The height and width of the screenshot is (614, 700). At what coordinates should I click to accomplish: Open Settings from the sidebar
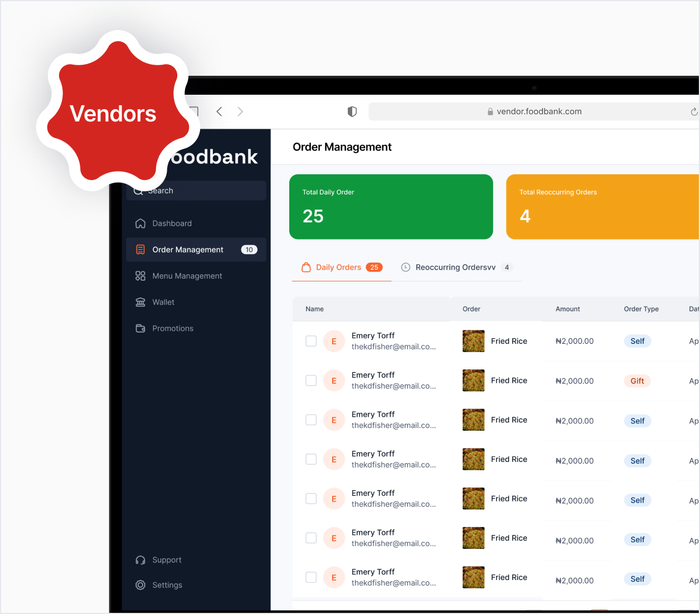click(x=167, y=584)
